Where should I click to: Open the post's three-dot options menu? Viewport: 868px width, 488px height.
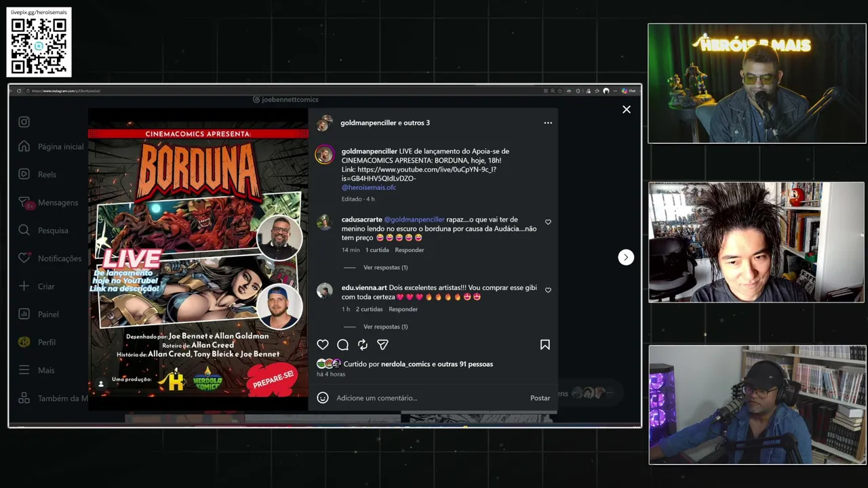click(548, 123)
